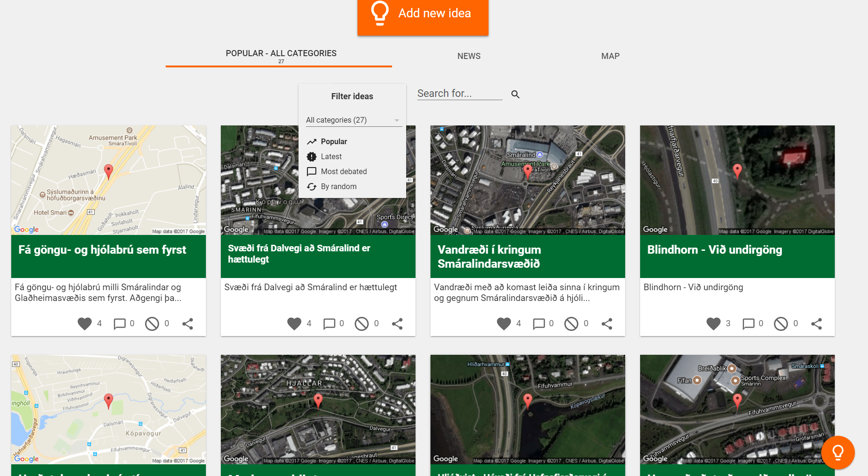Open the MAP tab
The image size is (868, 476).
610,56
